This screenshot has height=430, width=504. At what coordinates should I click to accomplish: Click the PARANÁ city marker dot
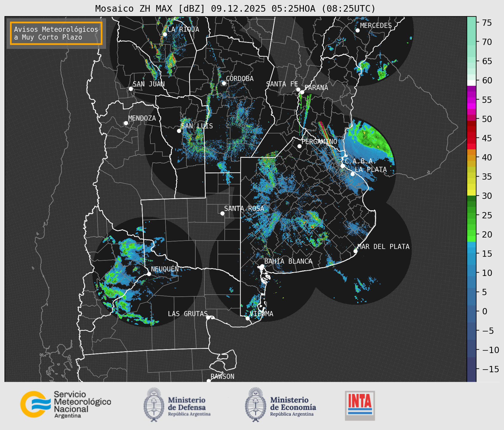[302, 92]
